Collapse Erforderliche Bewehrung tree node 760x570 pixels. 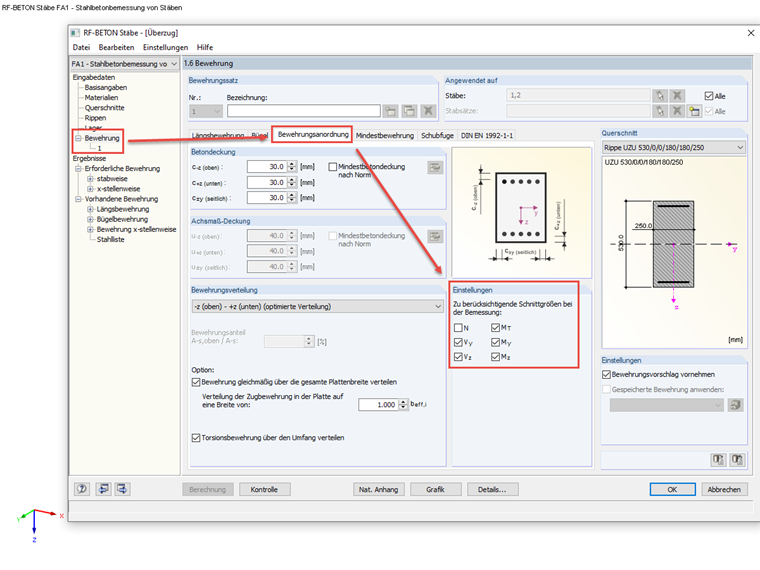[78, 169]
